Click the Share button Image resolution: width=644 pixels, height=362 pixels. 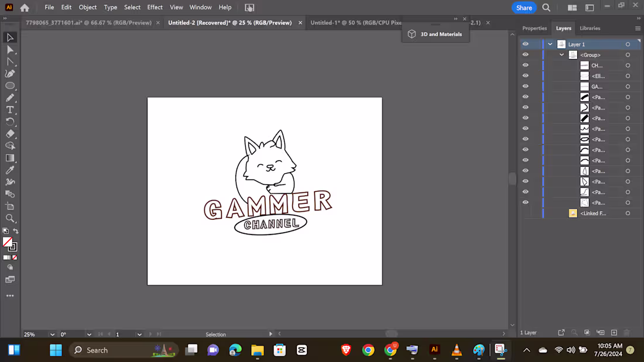coord(524,8)
